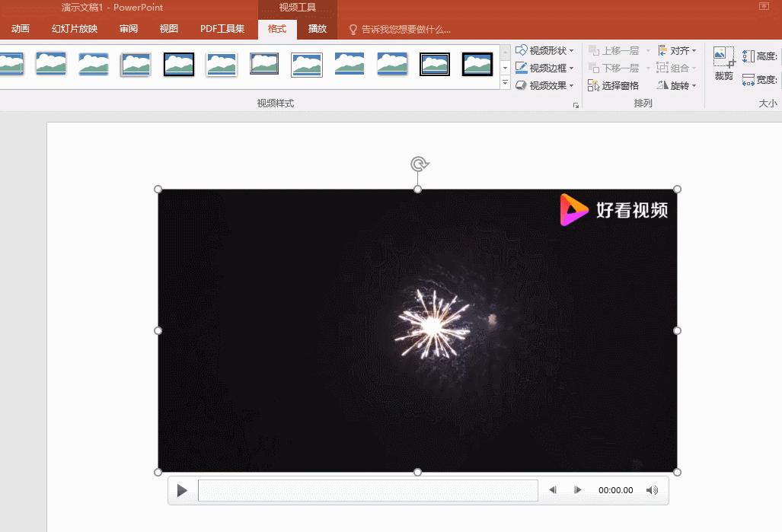Click the 视频效果 effects icon

(x=522, y=84)
